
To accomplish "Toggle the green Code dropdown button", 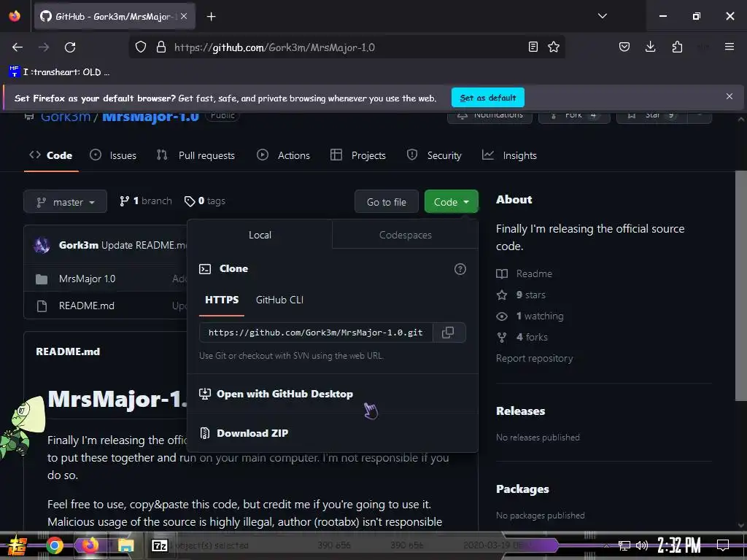I will 451,201.
